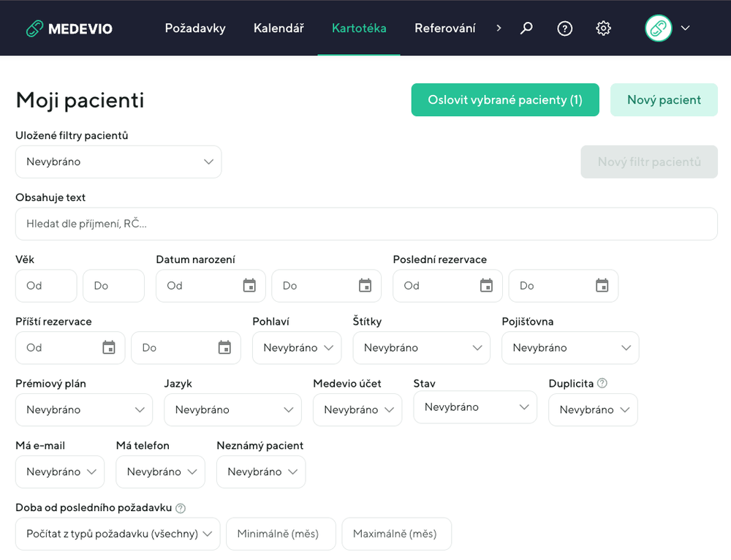Image resolution: width=731 pixels, height=560 pixels.
Task: Open the Pohlaví dropdown
Action: [x=297, y=348]
